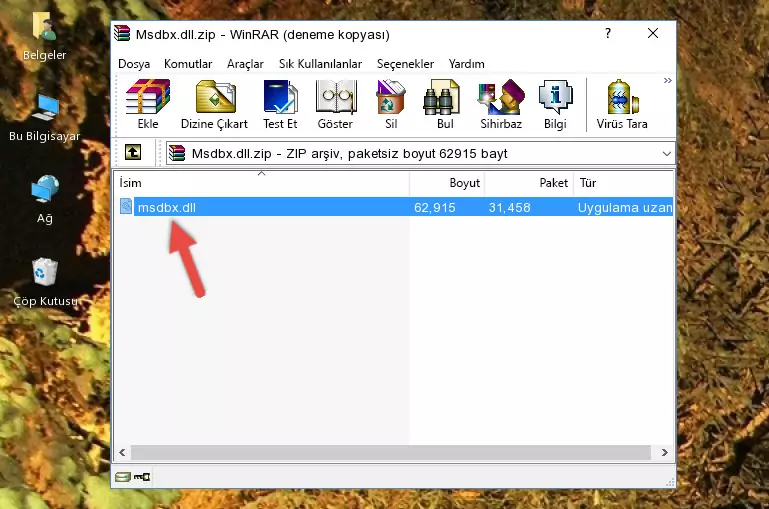Select the Çöp Kutusu recycle bin icon
769x509 pixels.
(45, 282)
